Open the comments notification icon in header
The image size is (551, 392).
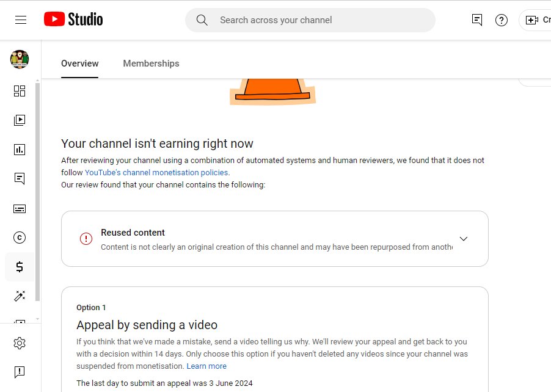477,20
